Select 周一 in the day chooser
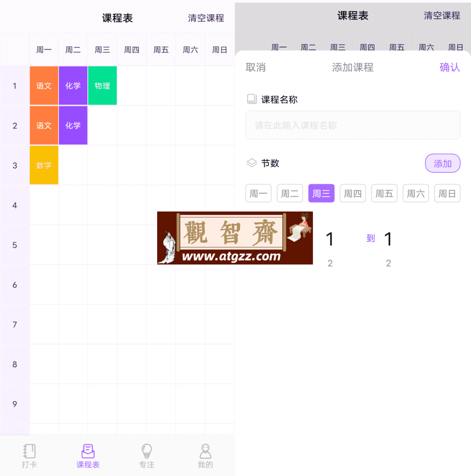 click(x=259, y=193)
